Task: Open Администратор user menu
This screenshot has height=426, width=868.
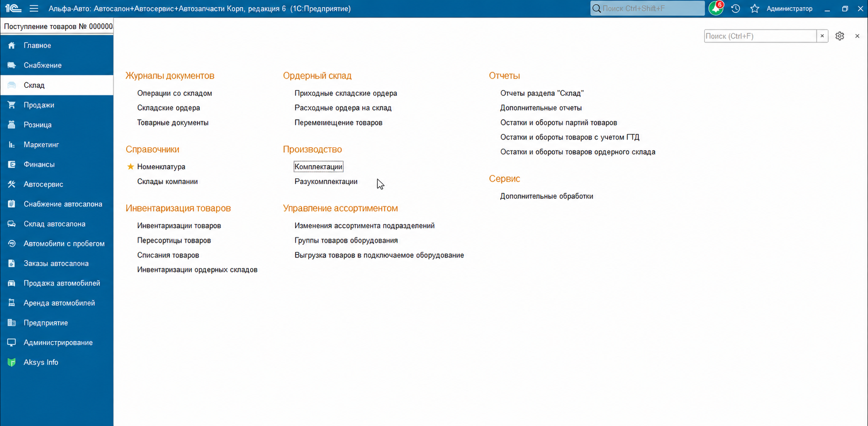Action: click(789, 8)
